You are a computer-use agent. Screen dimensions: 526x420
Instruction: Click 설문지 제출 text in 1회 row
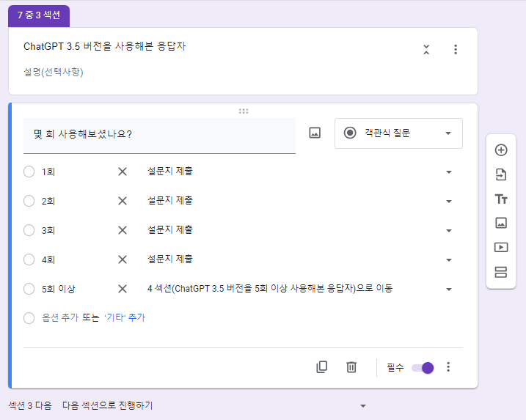[x=170, y=172]
